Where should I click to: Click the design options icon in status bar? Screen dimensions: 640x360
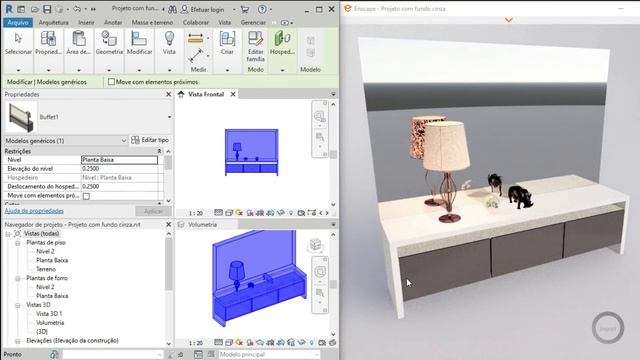click(198, 354)
